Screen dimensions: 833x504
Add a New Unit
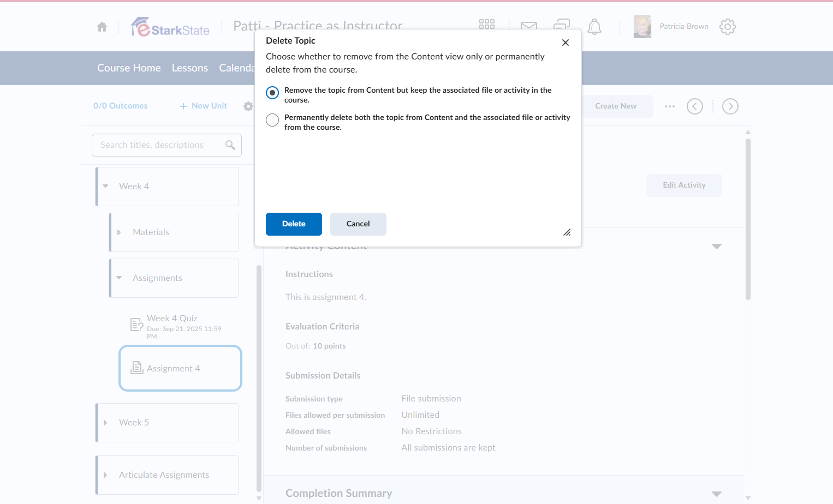pos(204,106)
